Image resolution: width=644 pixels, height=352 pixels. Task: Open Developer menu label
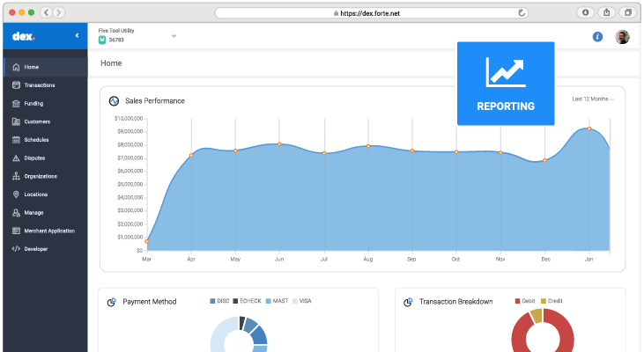[x=36, y=249]
